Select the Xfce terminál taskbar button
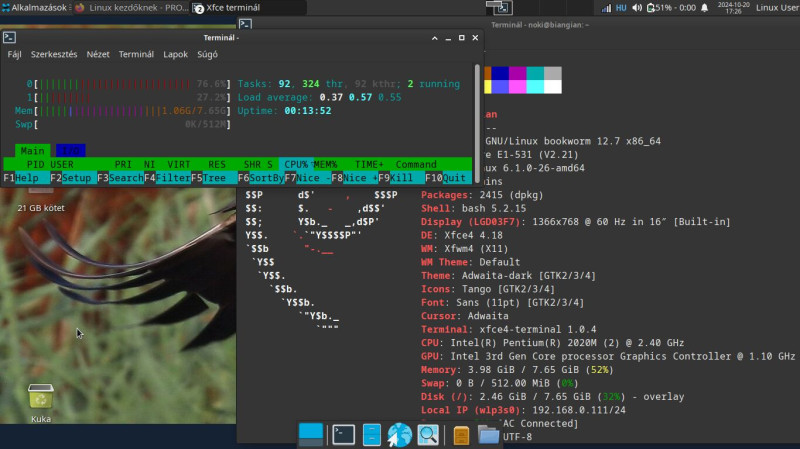Screen dimensions: 800x449 pyautogui.click(x=249, y=8)
